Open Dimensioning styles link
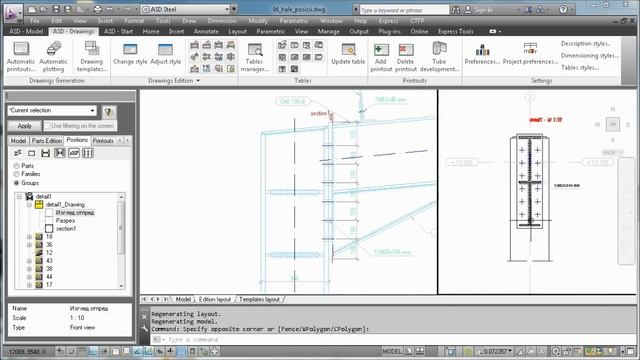 click(590, 56)
